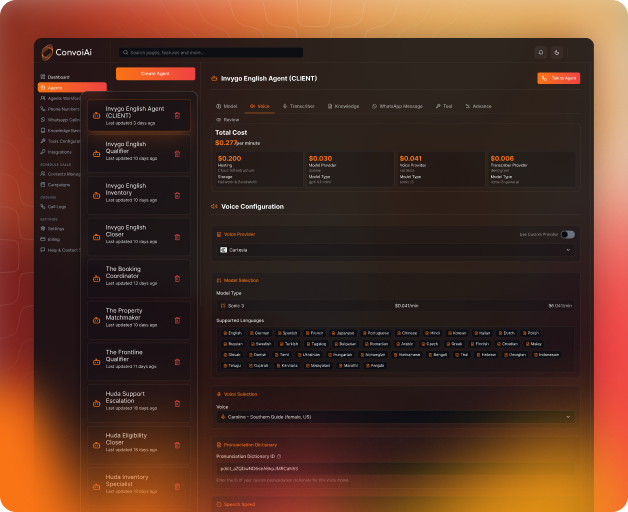Open the Huda Support Escalation agent card

point(139,404)
